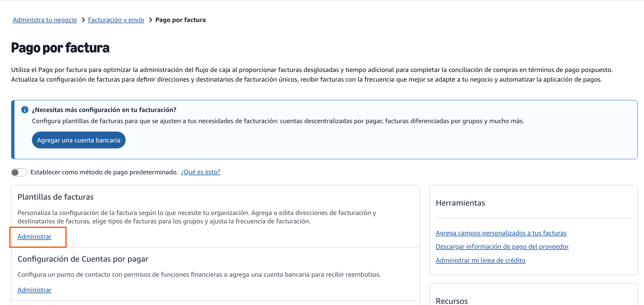The width and height of the screenshot is (644, 305).
Task: Click 'Administrar' under Configuración de Cuentas por pagar
Action: tap(34, 290)
